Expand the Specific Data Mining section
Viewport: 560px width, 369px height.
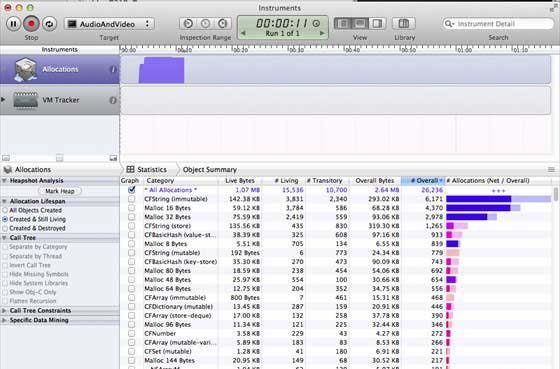click(x=4, y=320)
